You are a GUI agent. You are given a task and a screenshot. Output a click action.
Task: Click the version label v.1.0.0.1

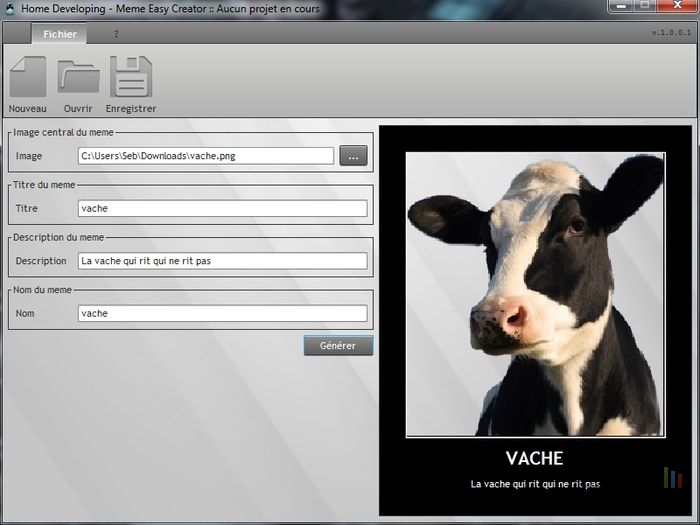point(671,33)
